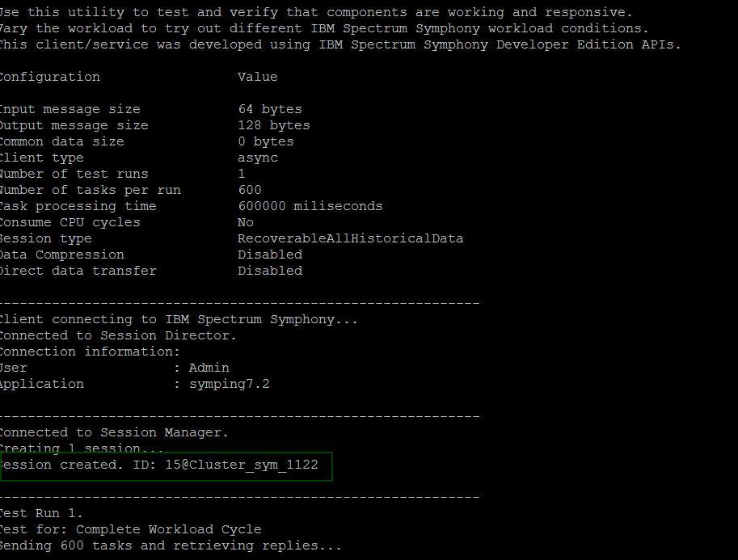Image resolution: width=738 pixels, height=560 pixels.
Task: Select the 'symping7.2' application name text
Action: click(x=230, y=384)
